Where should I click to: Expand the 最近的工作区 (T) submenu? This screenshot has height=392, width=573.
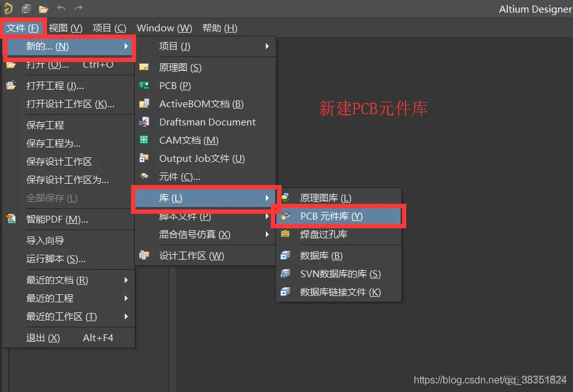pyautogui.click(x=69, y=316)
